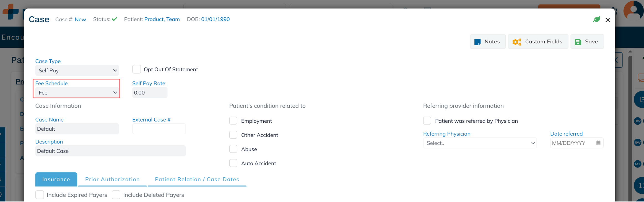644x202 pixels.
Task: Tick Patient was referred by Physician
Action: pyautogui.click(x=427, y=121)
